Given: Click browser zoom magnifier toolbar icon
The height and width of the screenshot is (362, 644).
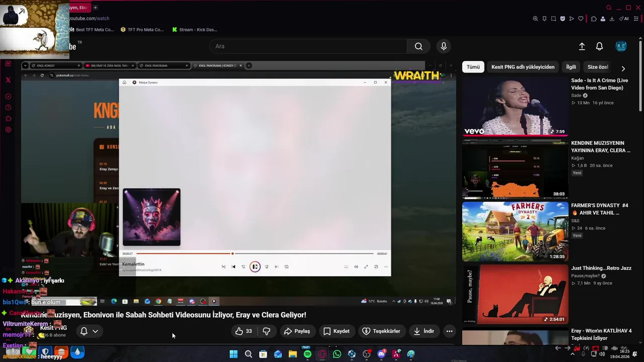Looking at the screenshot, I should [x=535, y=19].
